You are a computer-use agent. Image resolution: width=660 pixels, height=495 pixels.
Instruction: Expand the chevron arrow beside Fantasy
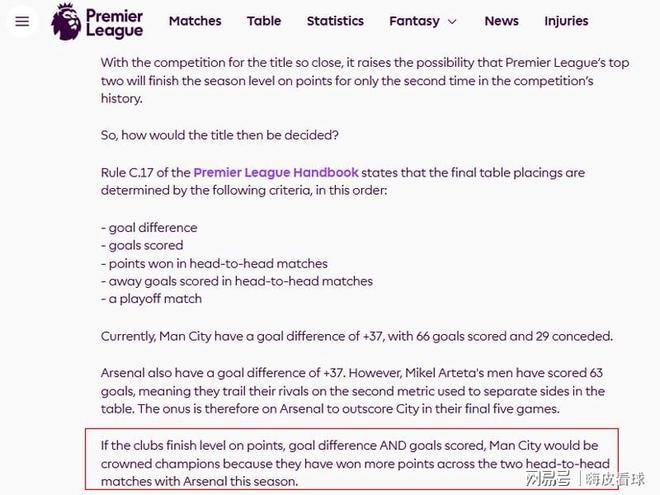pyautogui.click(x=452, y=21)
